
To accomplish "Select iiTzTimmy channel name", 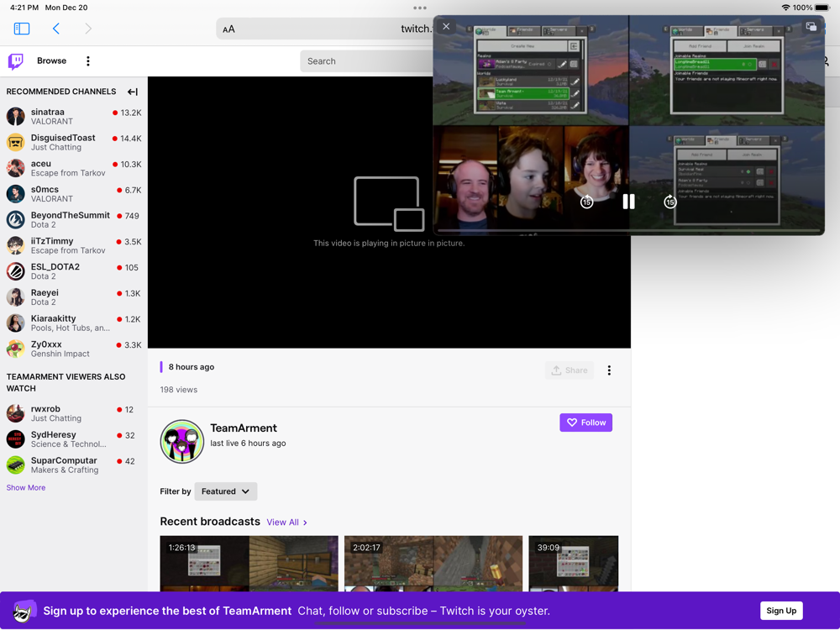I will coord(52,241).
